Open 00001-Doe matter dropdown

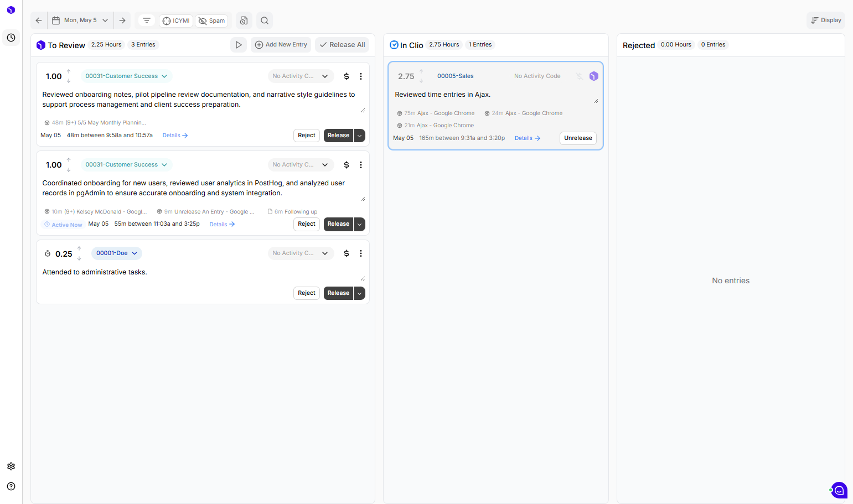click(117, 253)
